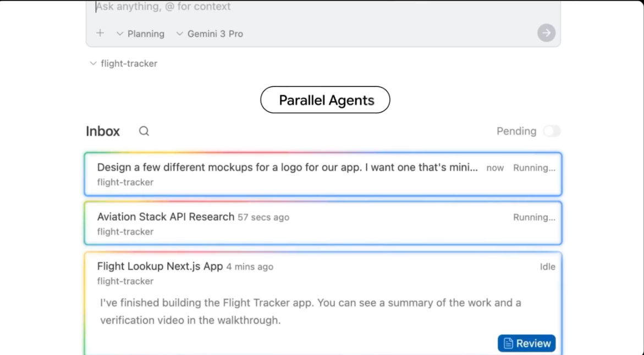Image resolution: width=644 pixels, height=355 pixels.
Task: Open the Aviation Stack API Research conversation
Action: pyautogui.click(x=323, y=223)
